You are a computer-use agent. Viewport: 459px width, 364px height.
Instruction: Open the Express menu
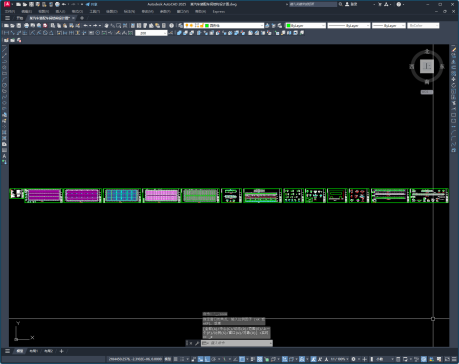[x=219, y=11]
